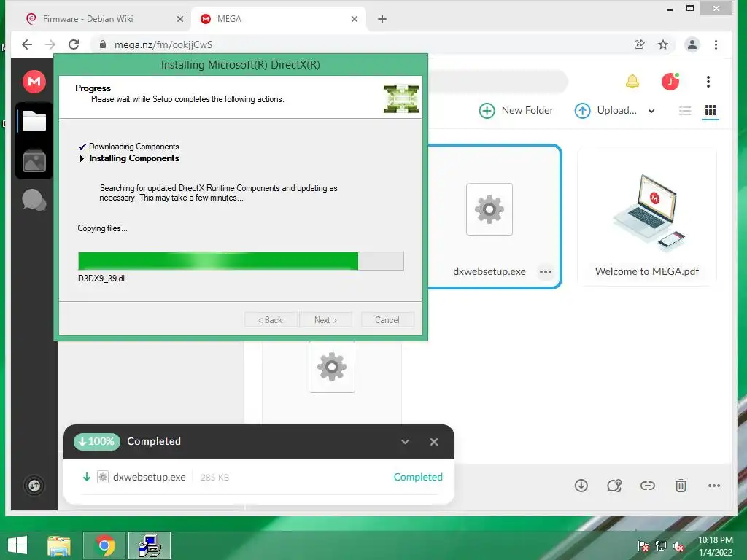
Task: Click the Get link icon in the bottom toolbar
Action: point(648,486)
